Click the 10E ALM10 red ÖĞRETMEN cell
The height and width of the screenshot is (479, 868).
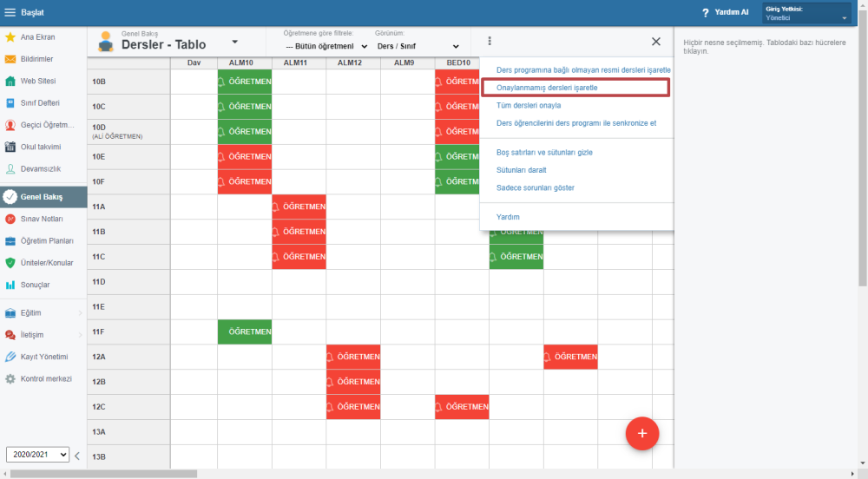tap(245, 156)
